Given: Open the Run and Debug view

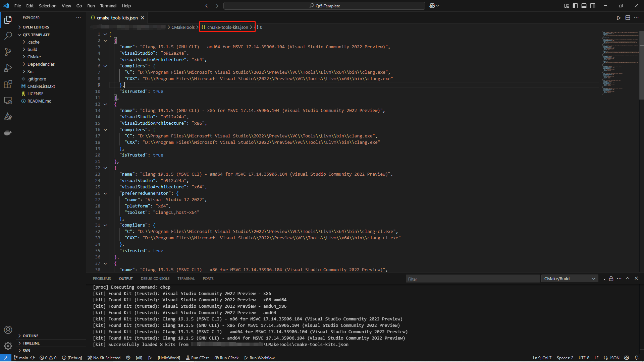Looking at the screenshot, I should click(8, 68).
